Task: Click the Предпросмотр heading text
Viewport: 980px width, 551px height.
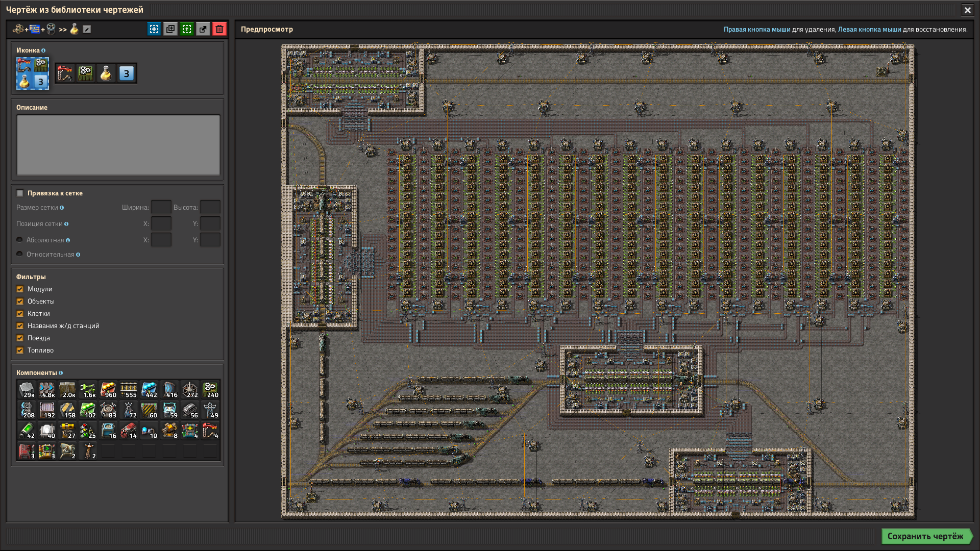Action: coord(267,29)
